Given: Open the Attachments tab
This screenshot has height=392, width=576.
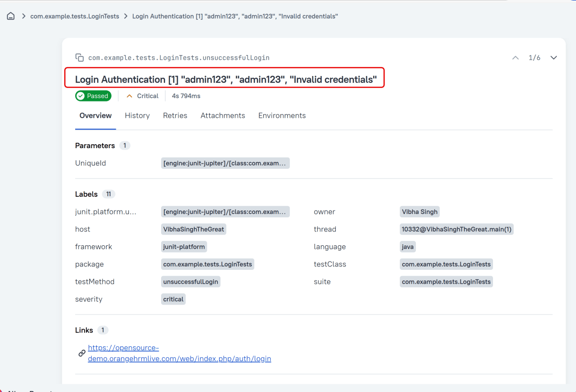Looking at the screenshot, I should pos(222,116).
